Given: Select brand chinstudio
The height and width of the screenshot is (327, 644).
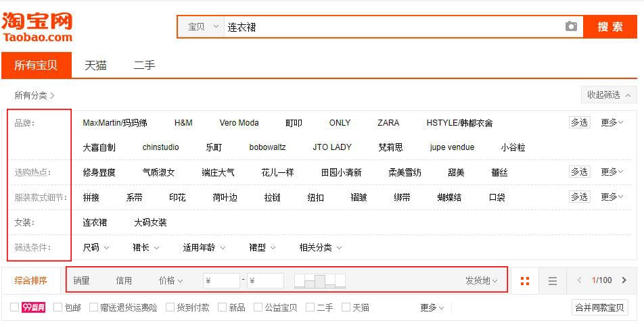Looking at the screenshot, I should pyautogui.click(x=160, y=147).
